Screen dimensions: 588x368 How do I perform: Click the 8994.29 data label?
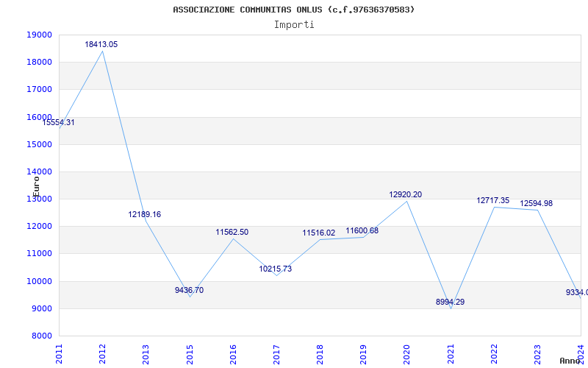point(450,302)
